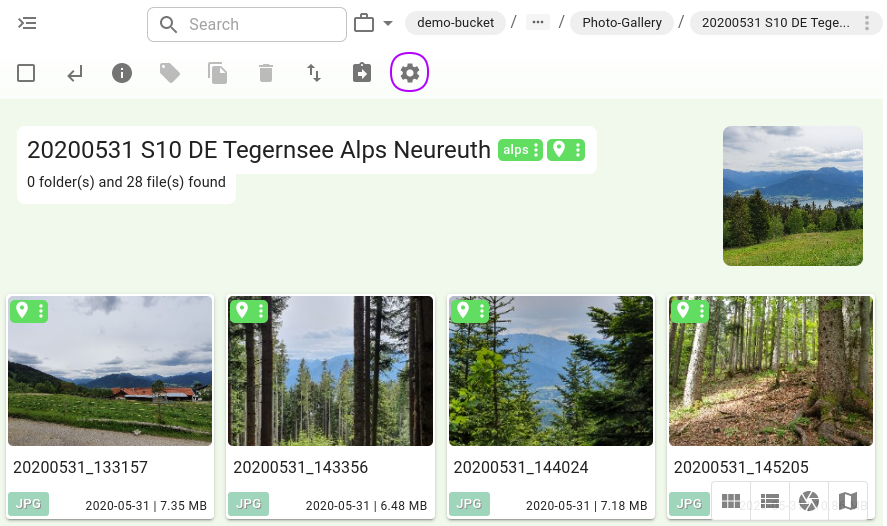The width and height of the screenshot is (887, 526).
Task: Switch to map view mode
Action: coord(848,500)
